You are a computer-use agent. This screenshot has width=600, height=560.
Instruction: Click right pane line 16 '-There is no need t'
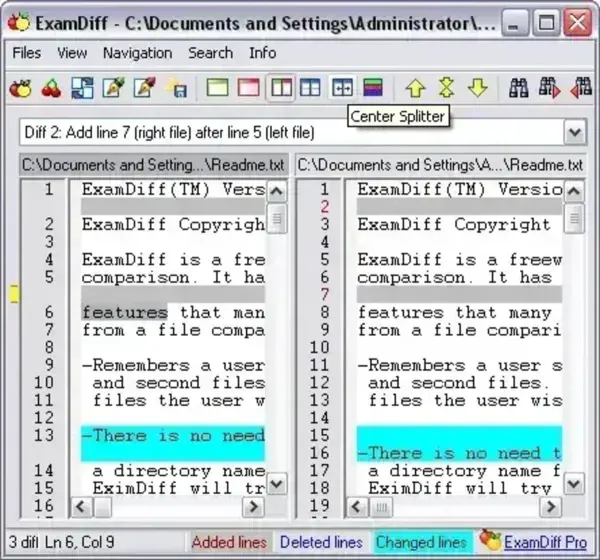click(x=459, y=454)
